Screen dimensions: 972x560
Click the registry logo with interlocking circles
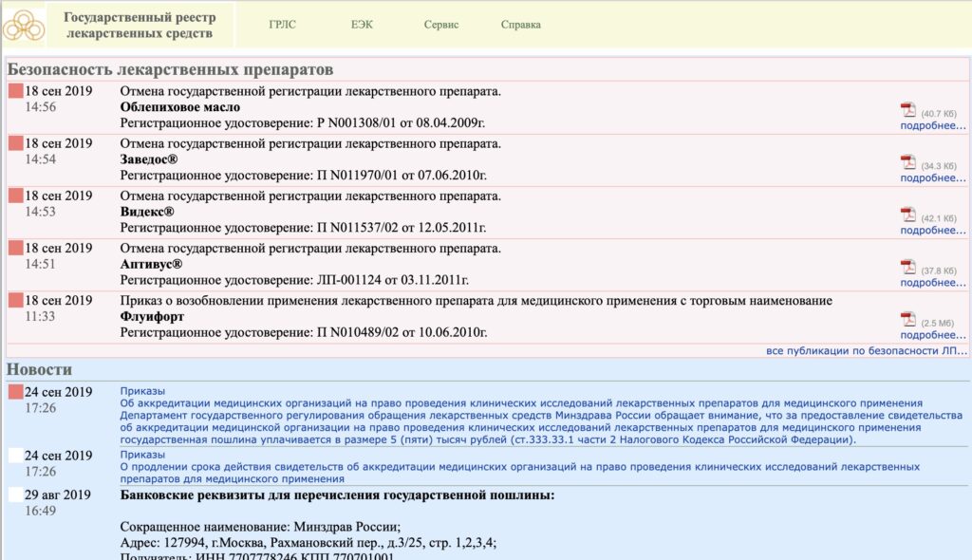coord(24,25)
